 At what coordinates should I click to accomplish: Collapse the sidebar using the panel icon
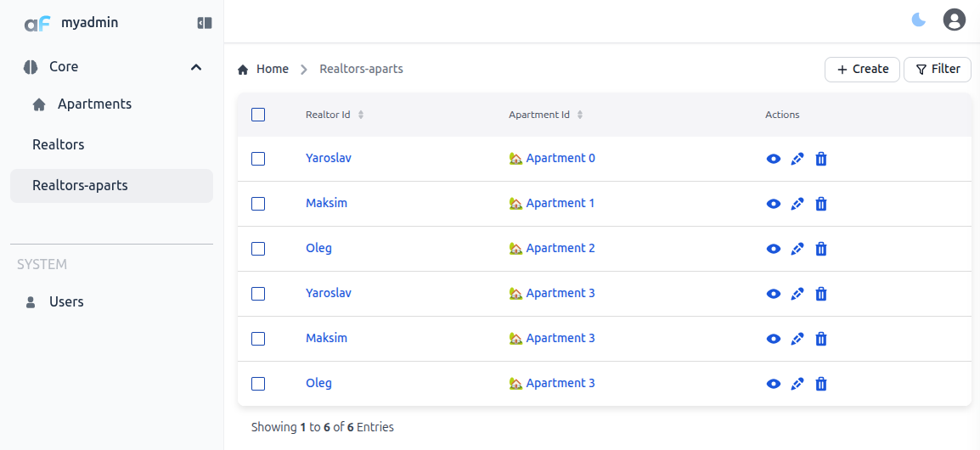204,23
